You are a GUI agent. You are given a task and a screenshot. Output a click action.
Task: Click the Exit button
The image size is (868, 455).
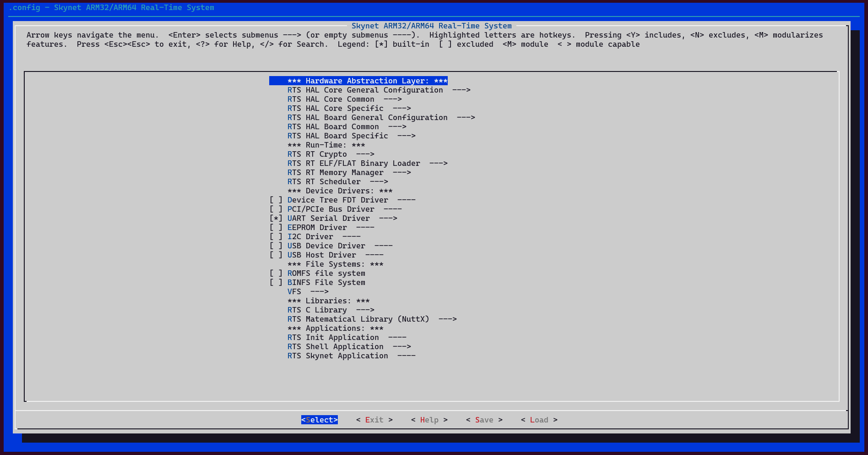coord(374,420)
